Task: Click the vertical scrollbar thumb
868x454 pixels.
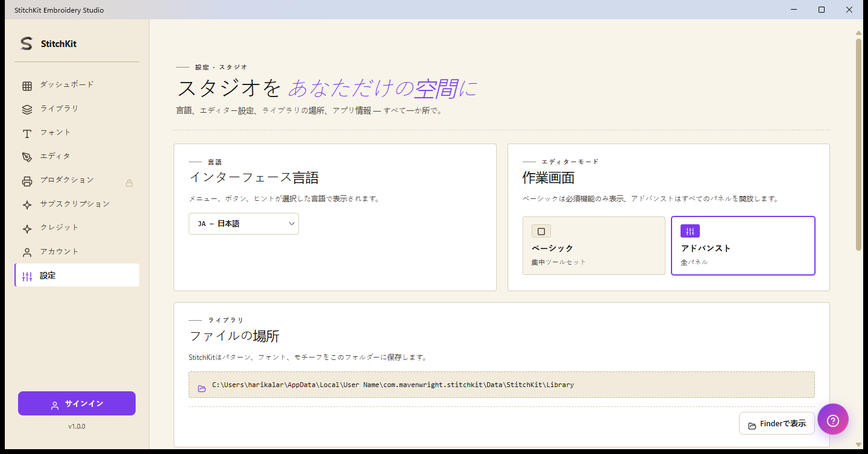Action: click(858, 145)
